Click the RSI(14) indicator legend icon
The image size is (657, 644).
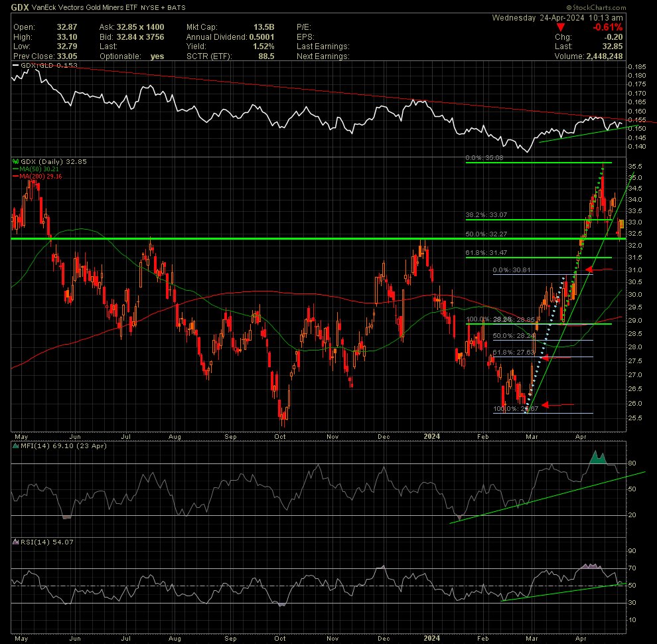(x=16, y=542)
